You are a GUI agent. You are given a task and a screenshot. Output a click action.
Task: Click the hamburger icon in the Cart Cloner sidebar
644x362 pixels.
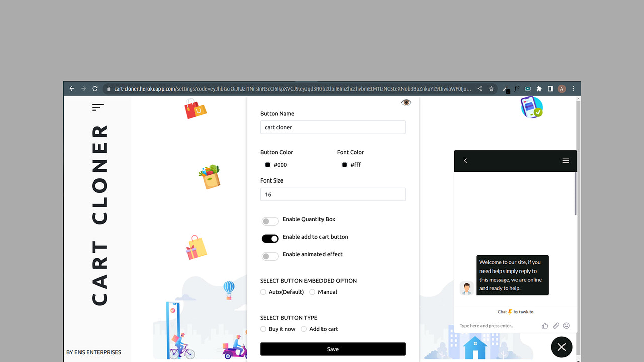click(x=97, y=107)
